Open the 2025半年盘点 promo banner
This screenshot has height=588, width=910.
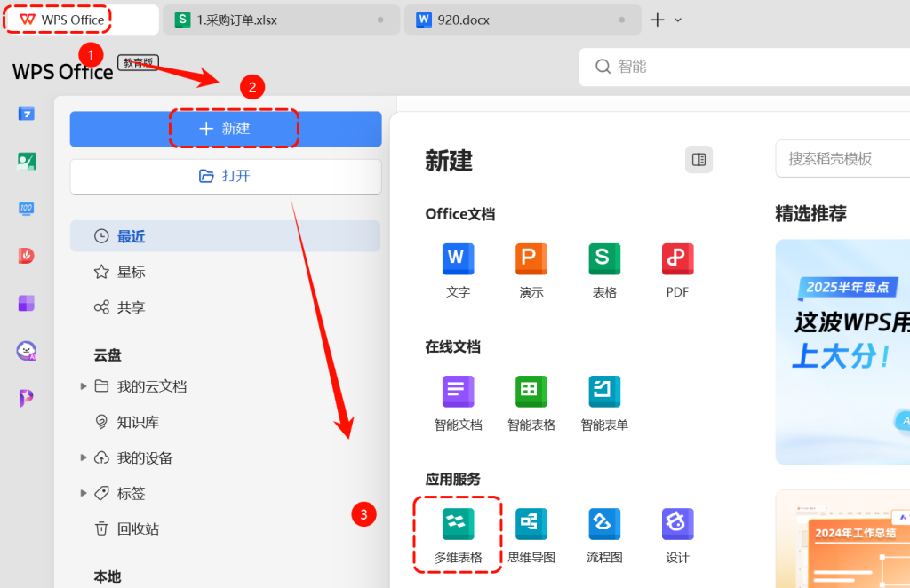[x=842, y=352]
